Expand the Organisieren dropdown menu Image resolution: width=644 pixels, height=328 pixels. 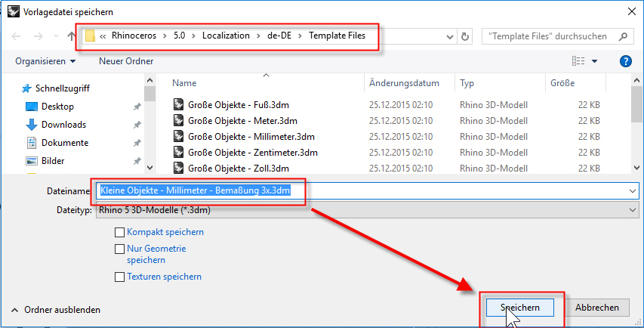coord(45,60)
